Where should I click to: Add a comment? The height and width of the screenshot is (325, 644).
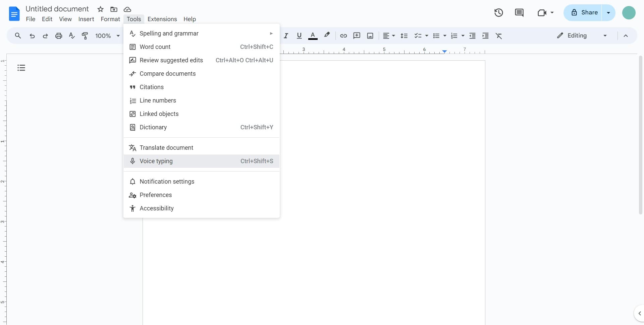tap(357, 36)
